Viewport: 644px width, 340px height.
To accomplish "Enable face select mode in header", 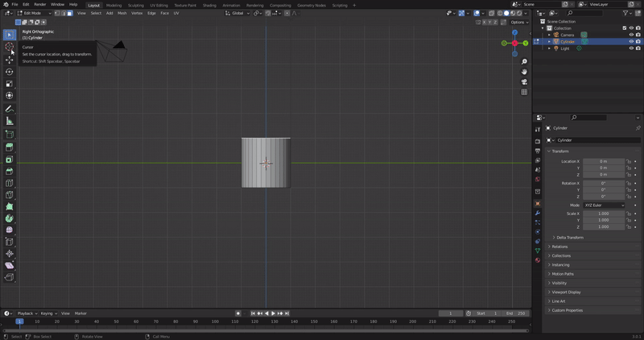I will tap(70, 13).
